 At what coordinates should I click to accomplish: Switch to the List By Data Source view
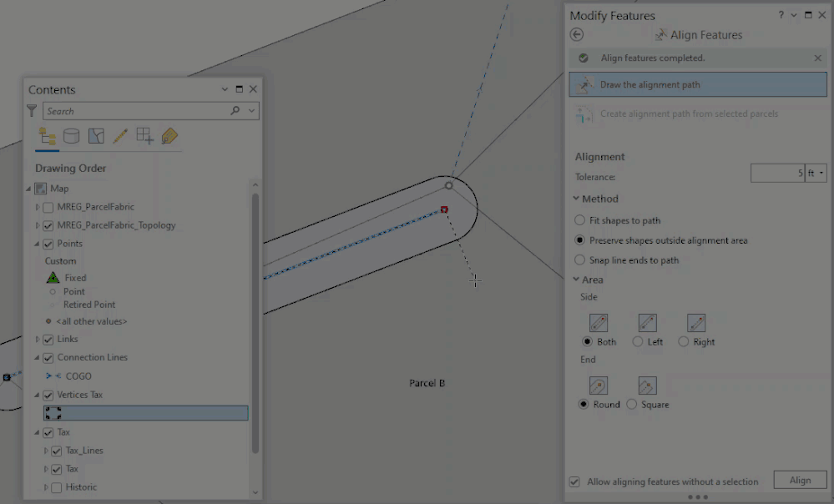coord(71,136)
